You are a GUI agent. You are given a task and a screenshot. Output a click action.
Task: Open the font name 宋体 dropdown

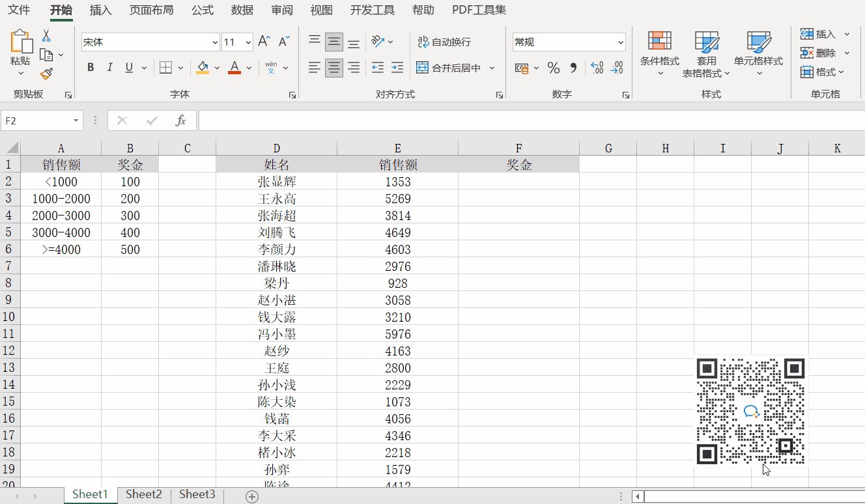pyautogui.click(x=216, y=42)
